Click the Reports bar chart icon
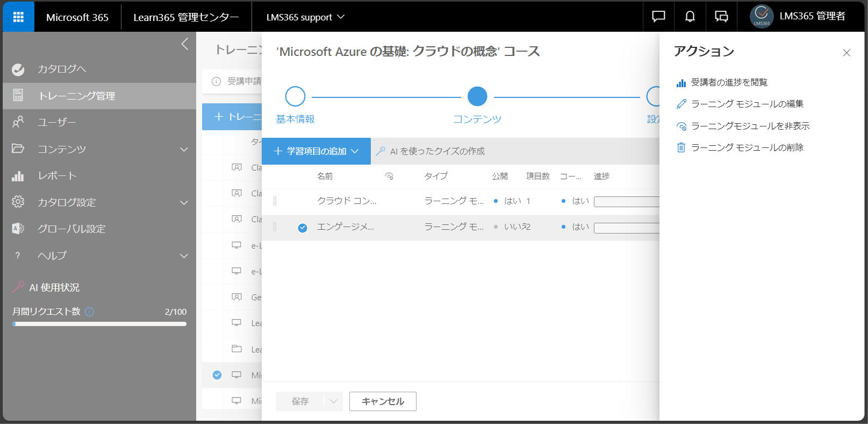Screen dimensions: 868x424 click(x=18, y=175)
